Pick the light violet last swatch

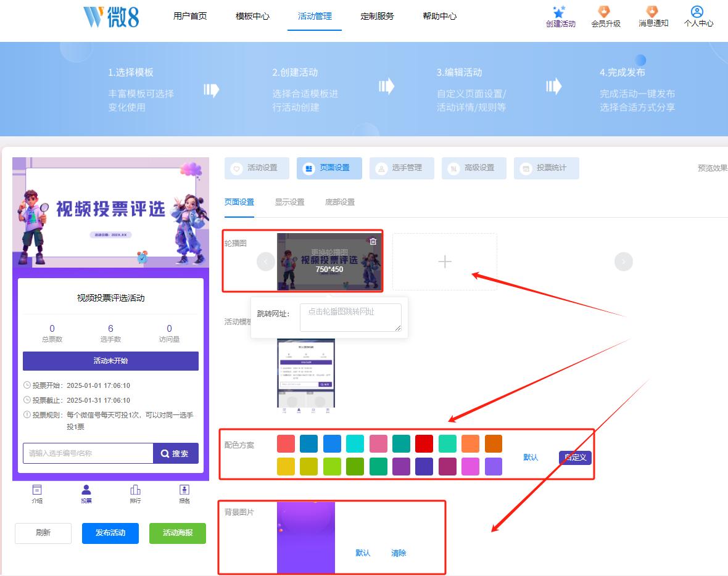click(494, 466)
